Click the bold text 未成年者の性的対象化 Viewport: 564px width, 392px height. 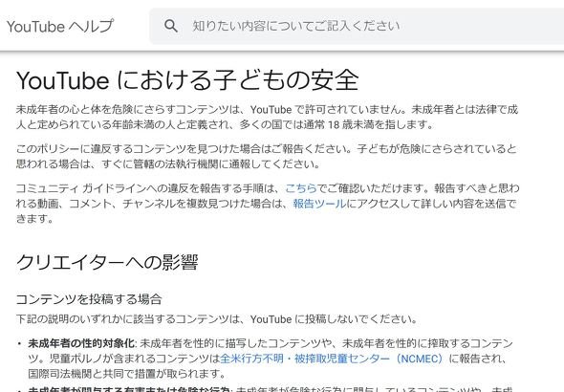click(81, 343)
